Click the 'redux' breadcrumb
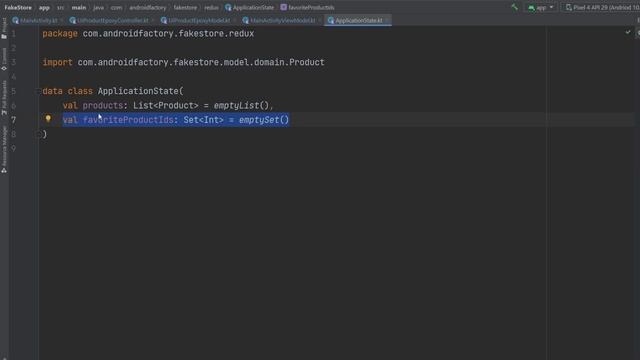 point(211,7)
